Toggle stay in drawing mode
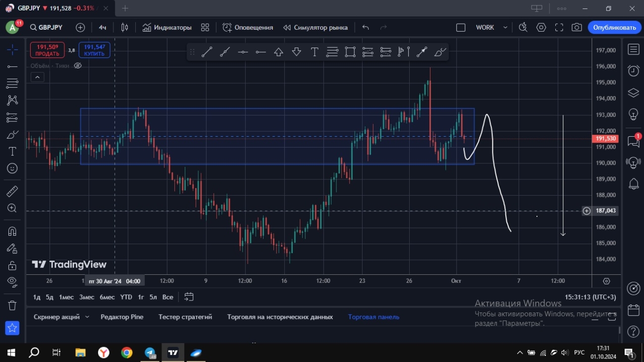Image resolution: width=644 pixels, height=362 pixels. pyautogui.click(x=12, y=249)
